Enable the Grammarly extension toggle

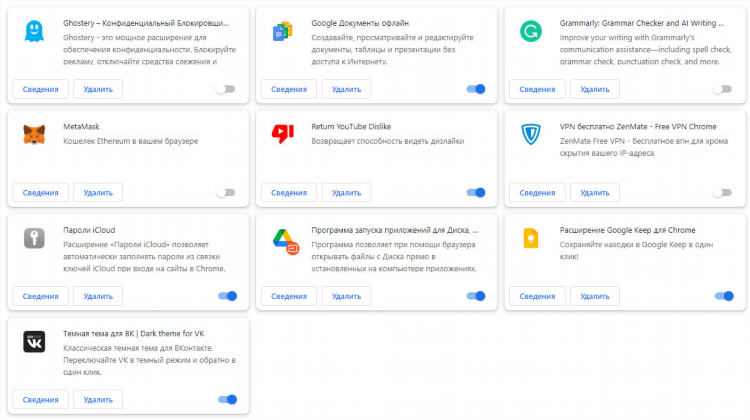click(x=722, y=89)
